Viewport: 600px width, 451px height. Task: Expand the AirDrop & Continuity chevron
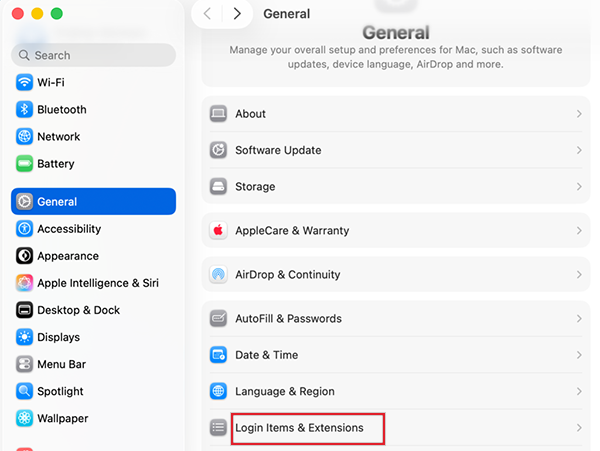(x=579, y=274)
